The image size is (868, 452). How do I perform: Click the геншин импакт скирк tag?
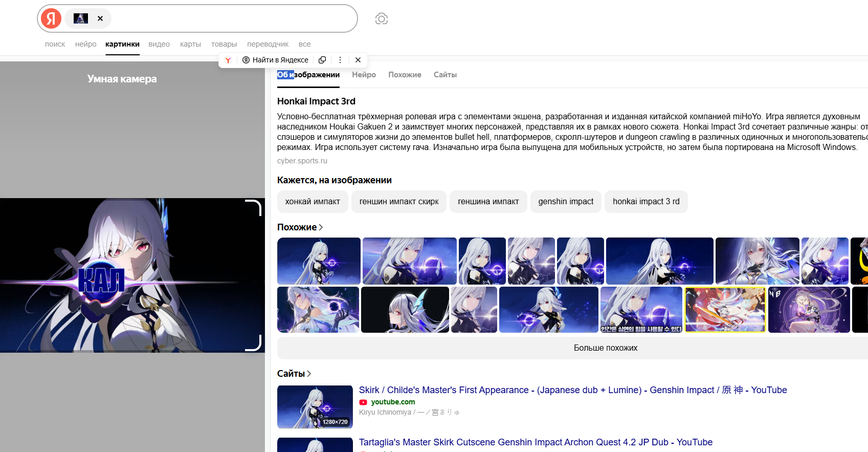pyautogui.click(x=399, y=202)
